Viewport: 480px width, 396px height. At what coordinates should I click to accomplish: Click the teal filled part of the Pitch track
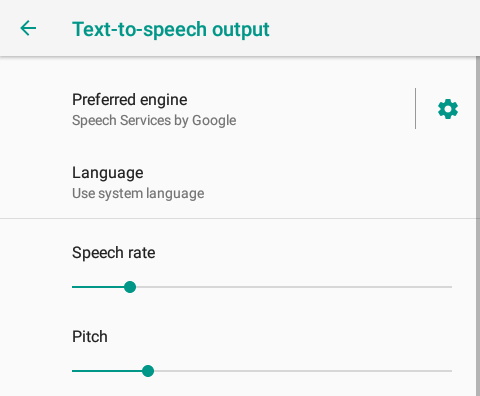[107, 371]
